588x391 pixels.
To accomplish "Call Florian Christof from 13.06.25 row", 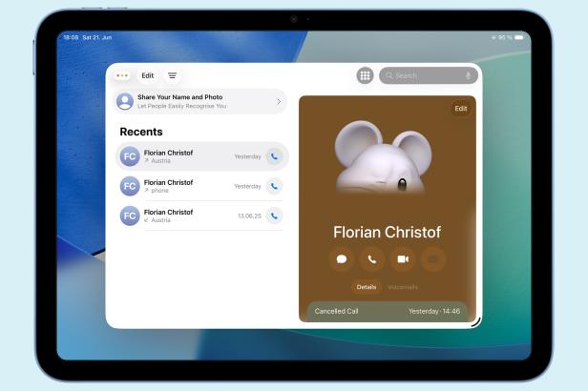I will pos(274,216).
